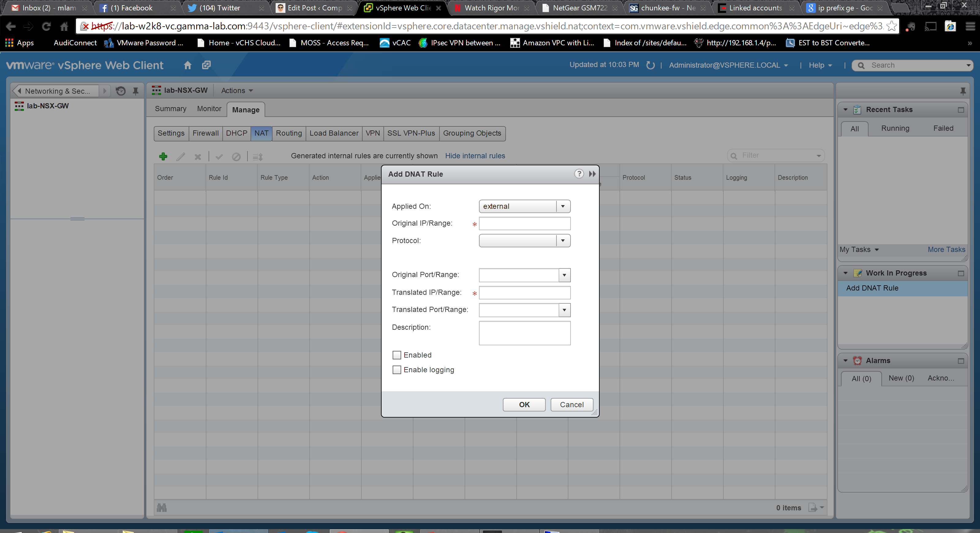The image size is (980, 533).
Task: Click the green Add NAT rule plus icon
Action: (x=163, y=156)
